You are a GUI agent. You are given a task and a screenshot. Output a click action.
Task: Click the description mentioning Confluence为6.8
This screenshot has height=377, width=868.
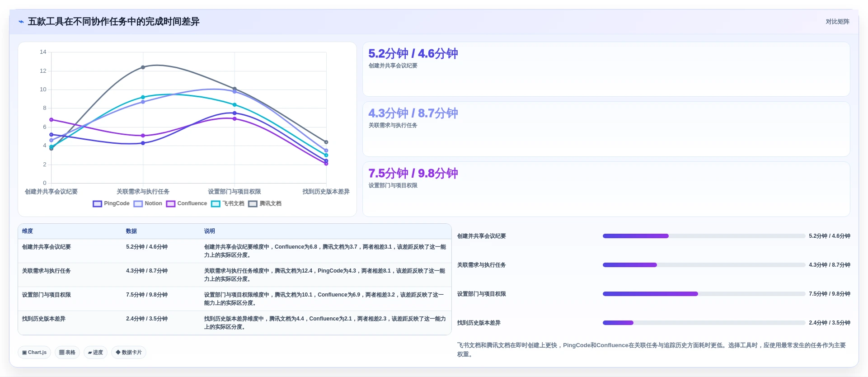point(325,251)
